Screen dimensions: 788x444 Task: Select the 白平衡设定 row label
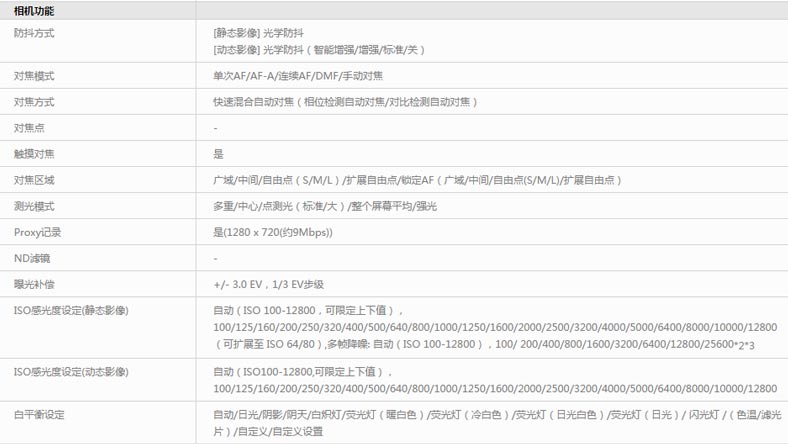[38, 414]
